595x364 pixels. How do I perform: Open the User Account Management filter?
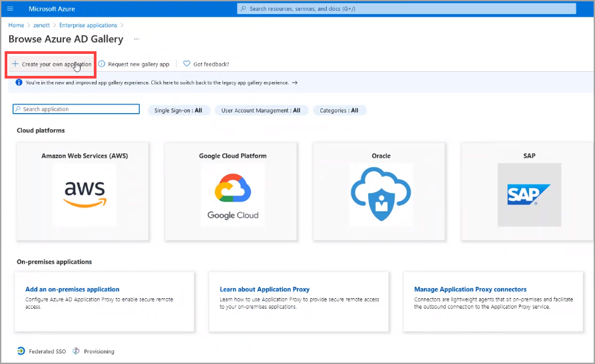coord(261,110)
